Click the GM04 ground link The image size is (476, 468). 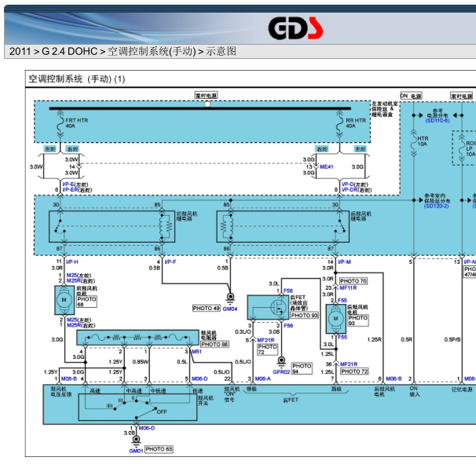pyautogui.click(x=230, y=309)
